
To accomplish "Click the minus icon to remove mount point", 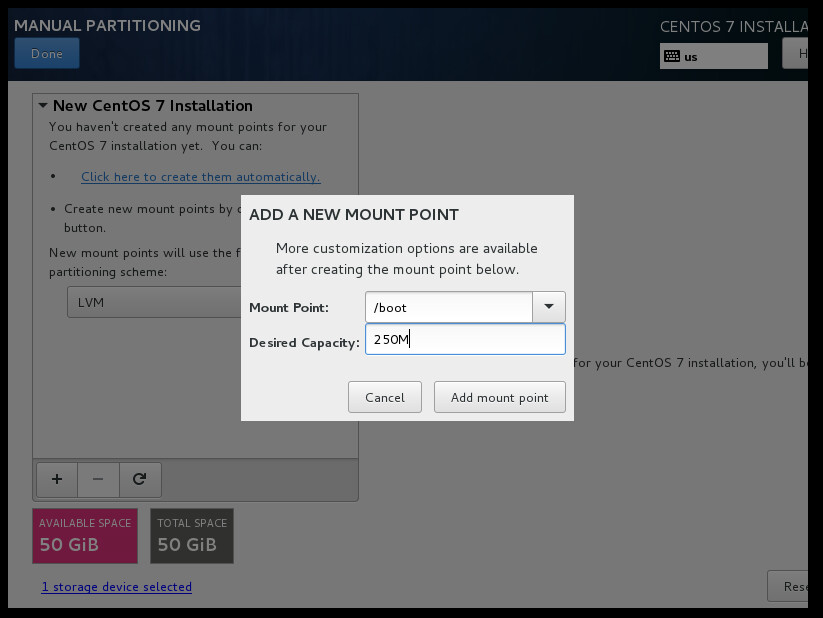I will coord(98,479).
